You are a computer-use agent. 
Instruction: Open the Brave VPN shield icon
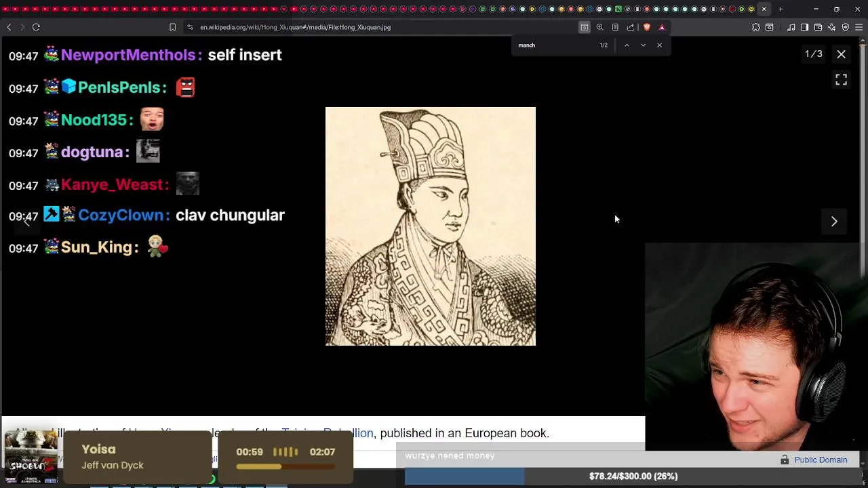[845, 27]
